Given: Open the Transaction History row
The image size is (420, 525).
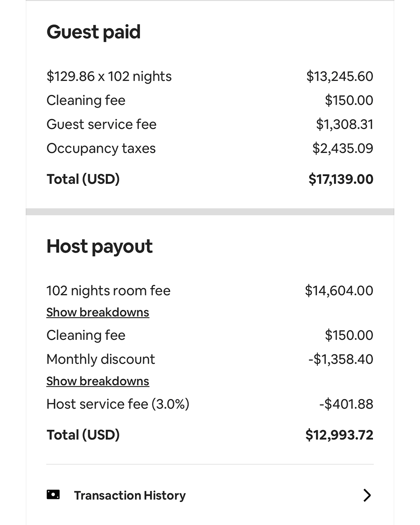Looking at the screenshot, I should (129, 495).
